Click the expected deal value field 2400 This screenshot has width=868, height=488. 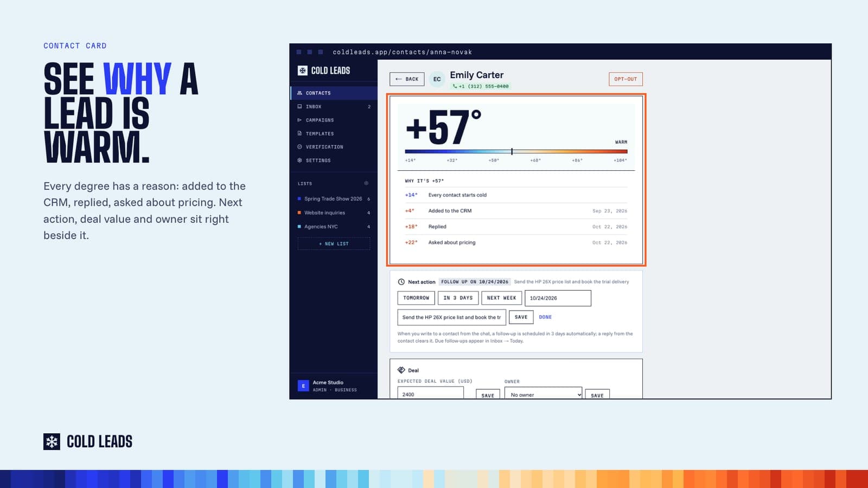click(x=430, y=394)
